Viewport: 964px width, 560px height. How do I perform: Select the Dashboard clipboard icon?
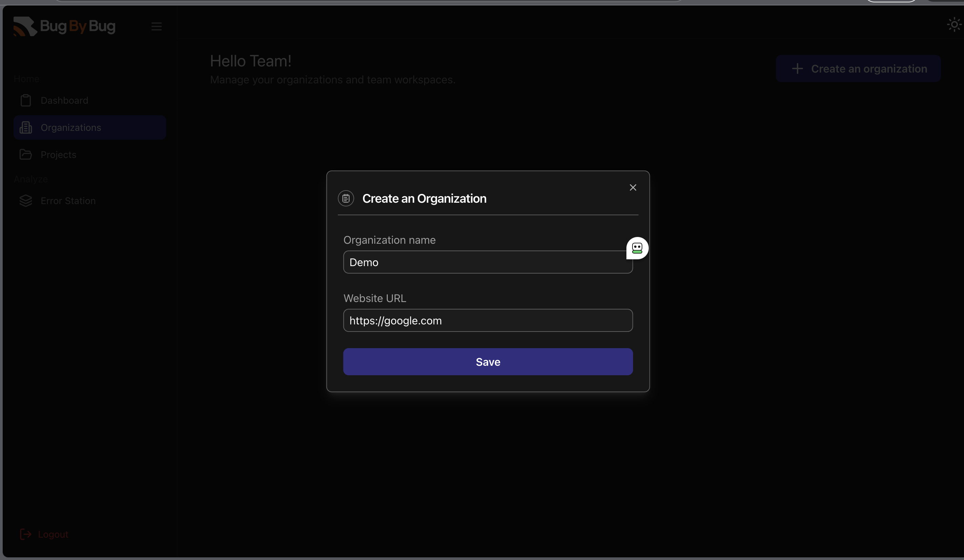(26, 100)
